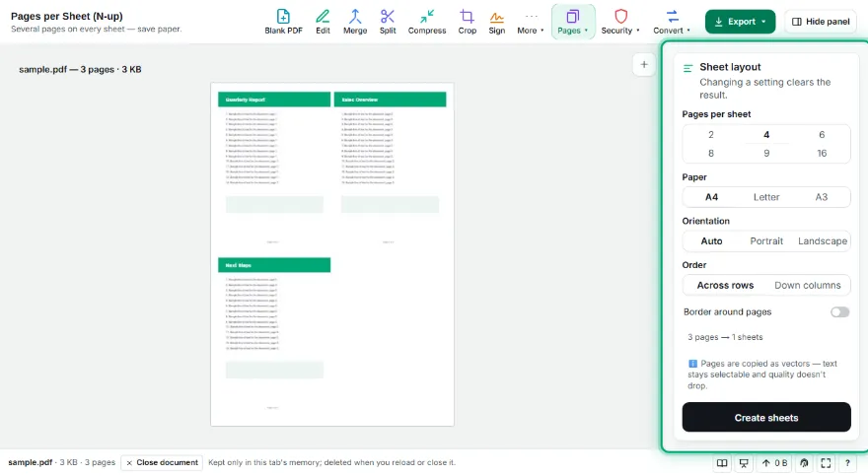Click 'sample.pdf — 3 pages · 3 KB' label
This screenshot has width=868, height=476.
point(80,70)
